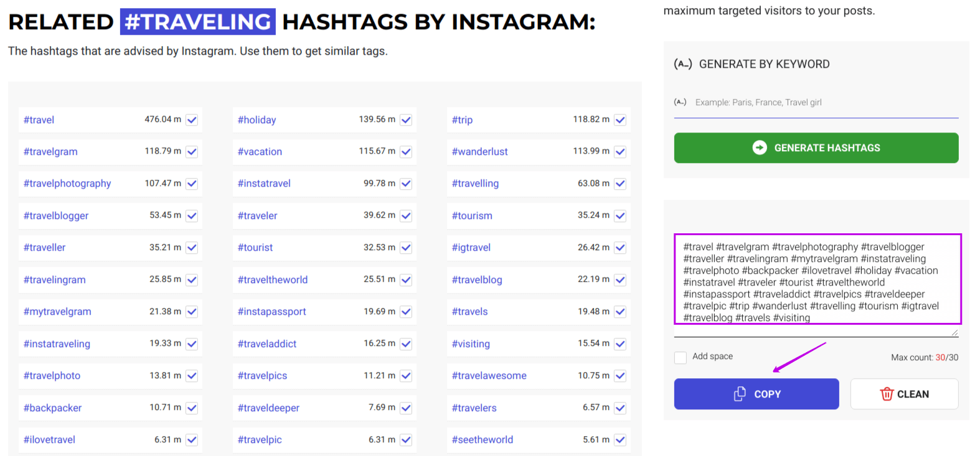The height and width of the screenshot is (456, 980).
Task: Uncheck the #wanderlust hashtag
Action: pyautogui.click(x=620, y=151)
